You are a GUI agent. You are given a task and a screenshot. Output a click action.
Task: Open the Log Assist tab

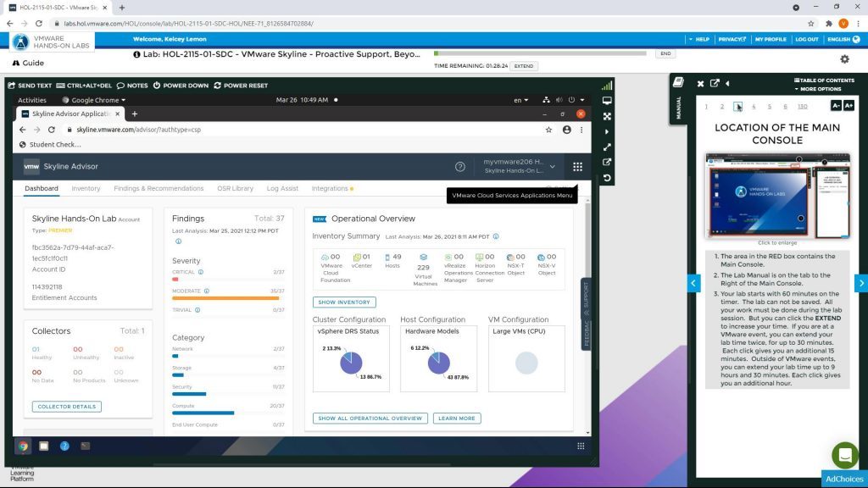tap(282, 188)
